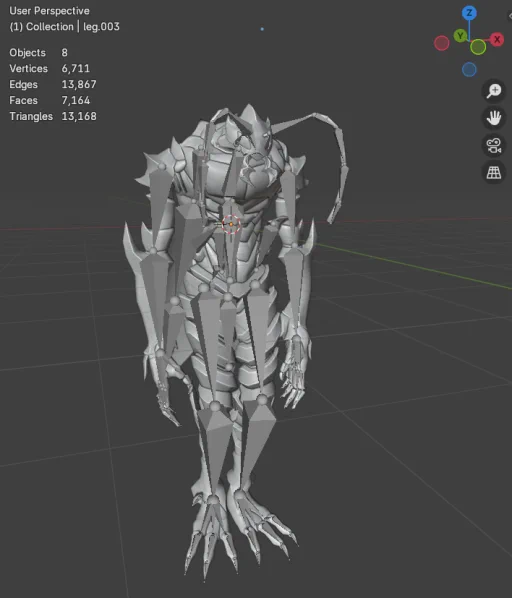512x598 pixels.
Task: Click the negative X red gizmo circle
Action: [441, 43]
